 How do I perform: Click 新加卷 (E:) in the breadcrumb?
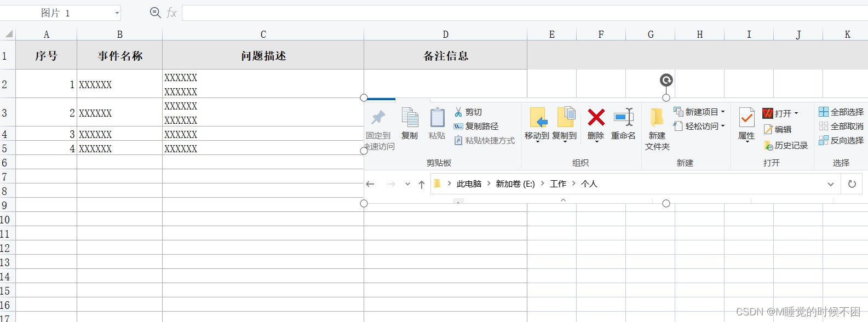coord(515,184)
